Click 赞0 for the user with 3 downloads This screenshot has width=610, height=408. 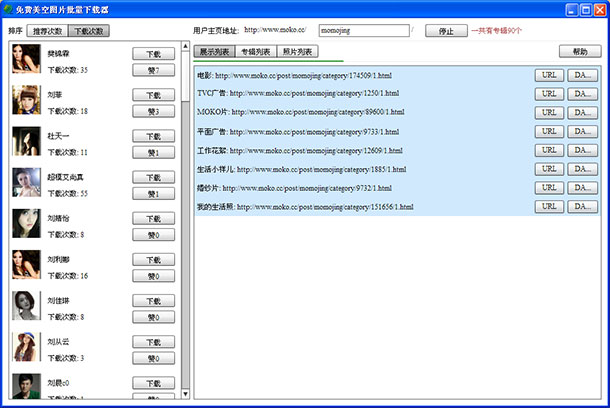(x=153, y=359)
